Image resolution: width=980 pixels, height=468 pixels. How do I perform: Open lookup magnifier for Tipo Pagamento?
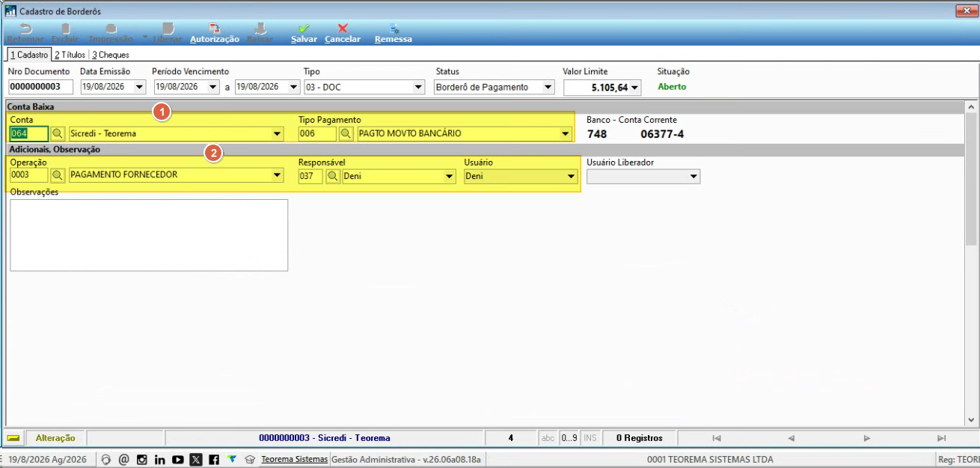pos(346,134)
